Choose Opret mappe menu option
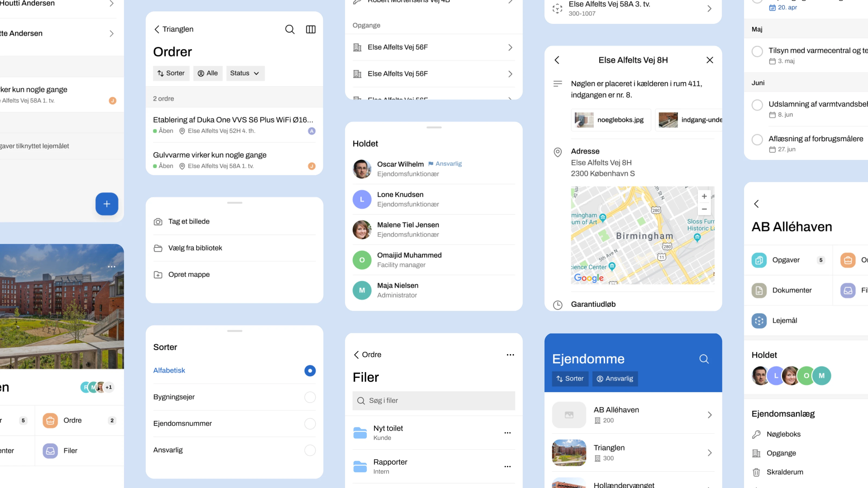The width and height of the screenshot is (868, 488). pyautogui.click(x=189, y=274)
